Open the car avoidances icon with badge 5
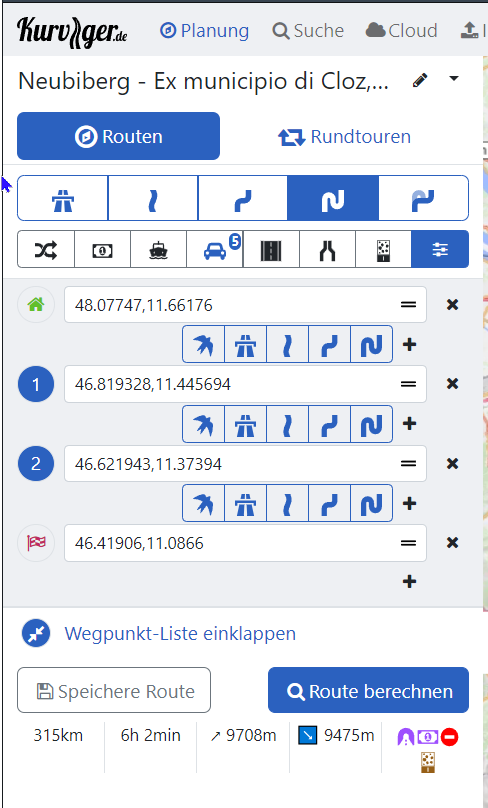Image resolution: width=488 pixels, height=808 pixels. (x=215, y=250)
